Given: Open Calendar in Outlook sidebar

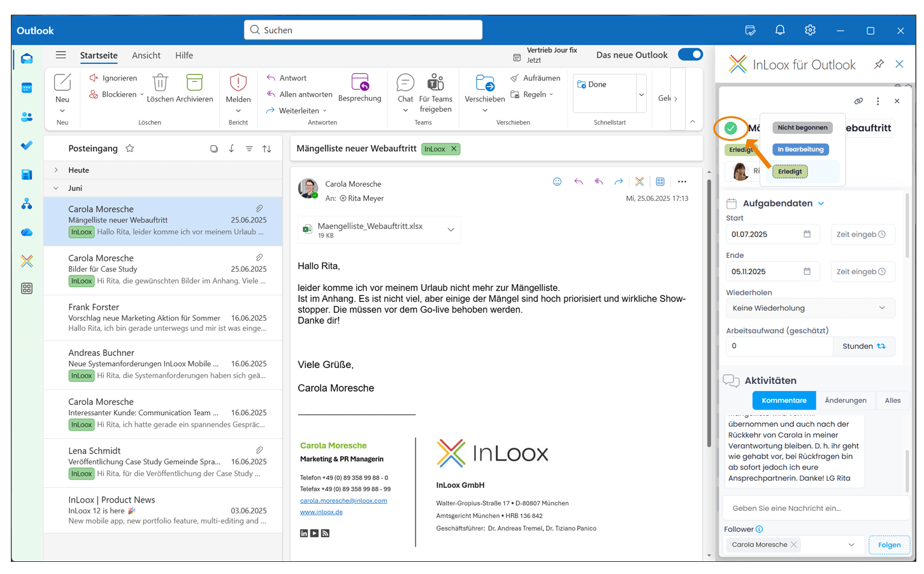Looking at the screenshot, I should tap(27, 88).
